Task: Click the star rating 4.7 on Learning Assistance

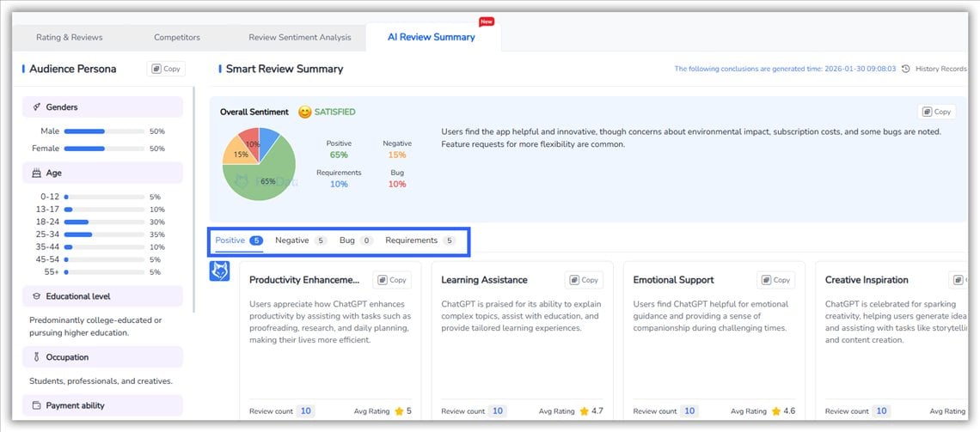Action: point(592,411)
